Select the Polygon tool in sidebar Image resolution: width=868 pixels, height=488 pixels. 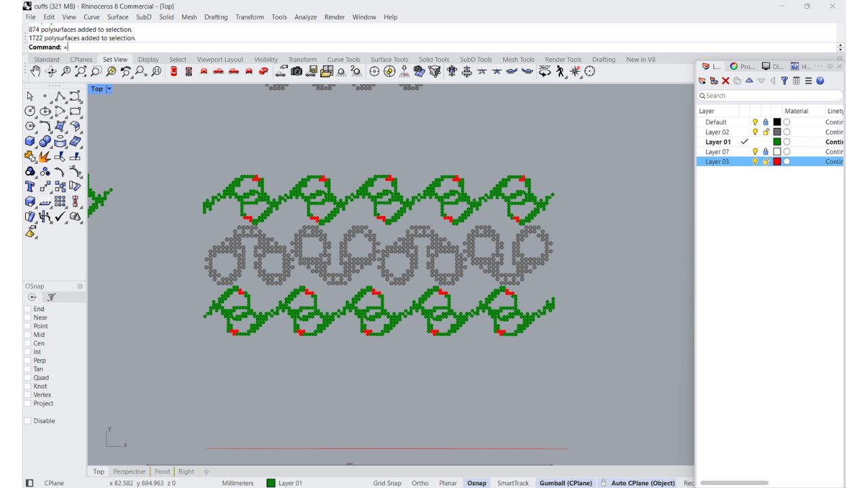coord(30,126)
